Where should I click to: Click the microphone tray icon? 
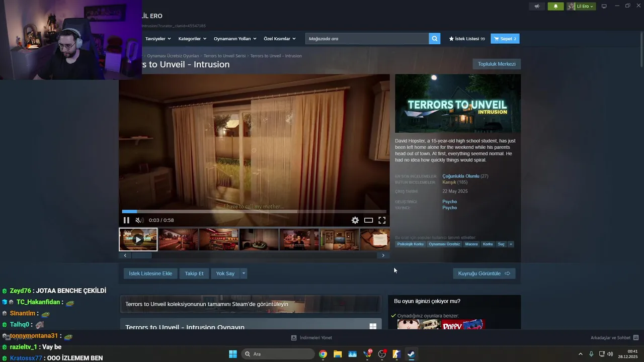click(x=591, y=354)
